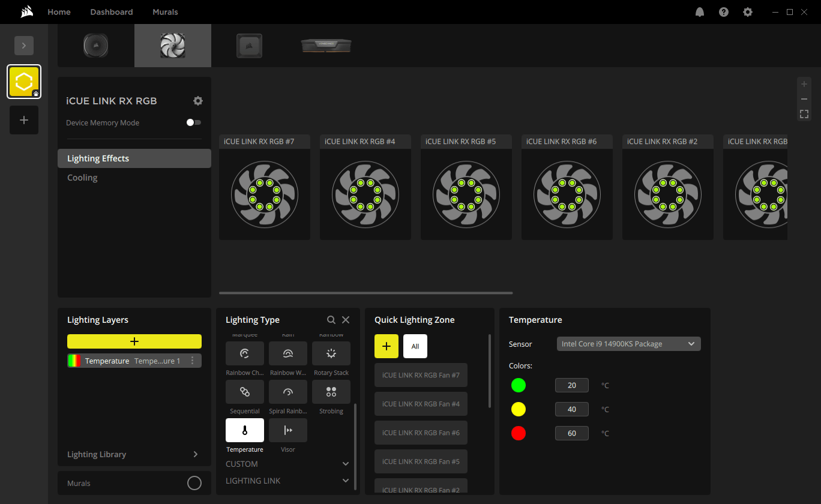
Task: Toggle the Murals circle switch
Action: (194, 483)
